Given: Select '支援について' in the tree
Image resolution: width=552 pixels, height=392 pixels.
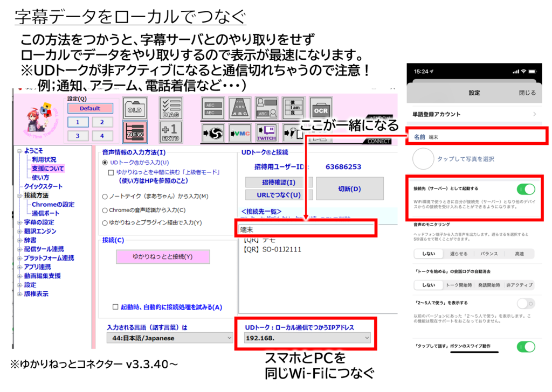Looking at the screenshot, I should (48, 169).
